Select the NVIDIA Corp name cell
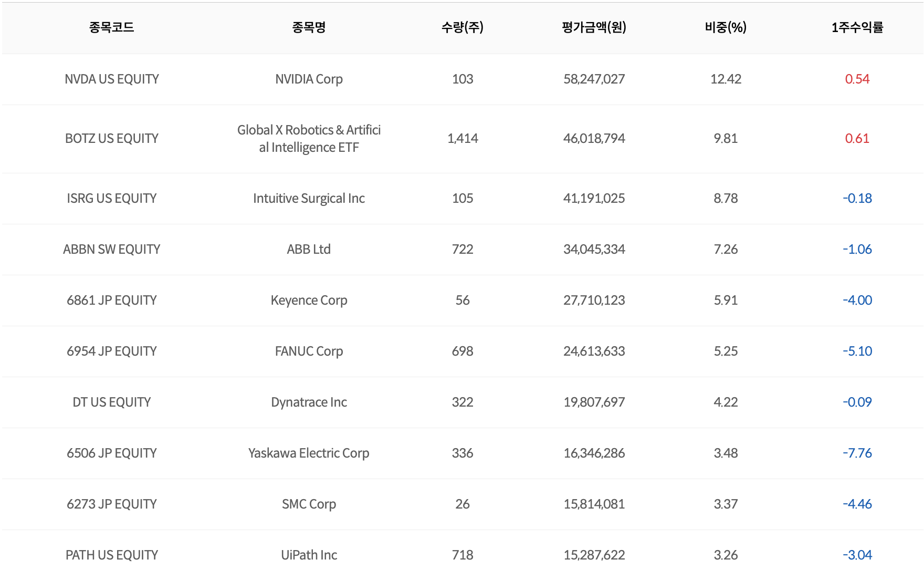Screen dimensions: 924x580 click(309, 79)
